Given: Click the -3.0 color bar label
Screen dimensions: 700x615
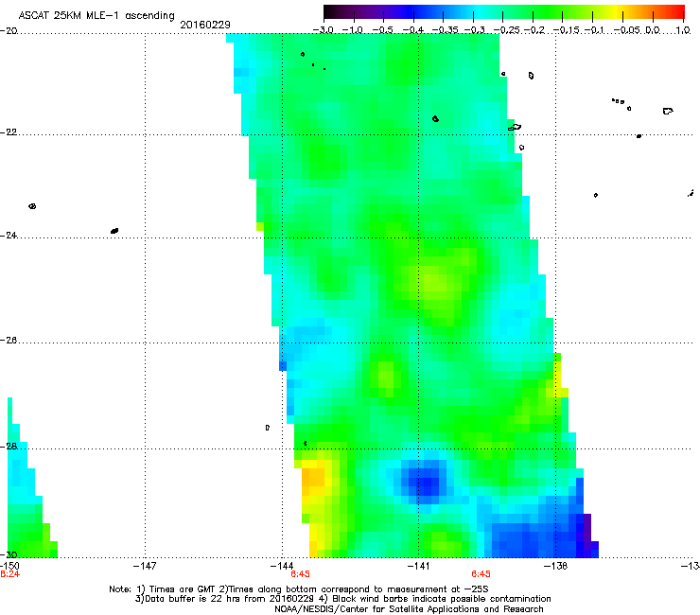Looking at the screenshot, I should pyautogui.click(x=324, y=30).
